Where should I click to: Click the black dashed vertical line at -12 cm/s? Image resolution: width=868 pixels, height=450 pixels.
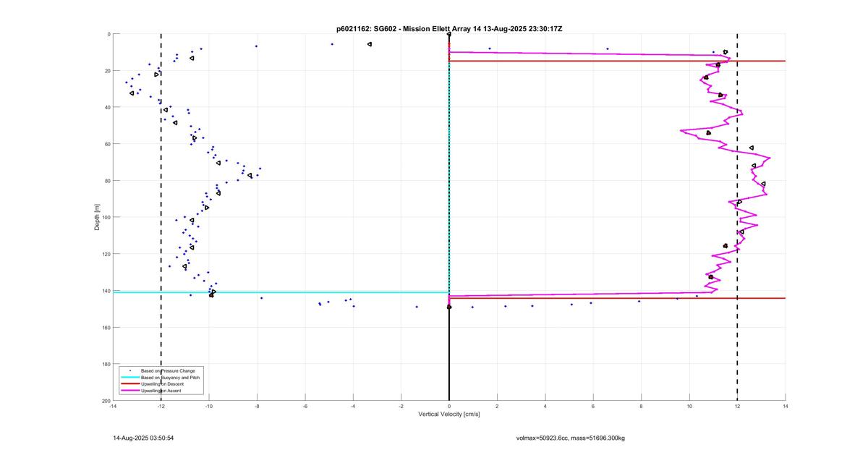(161, 217)
